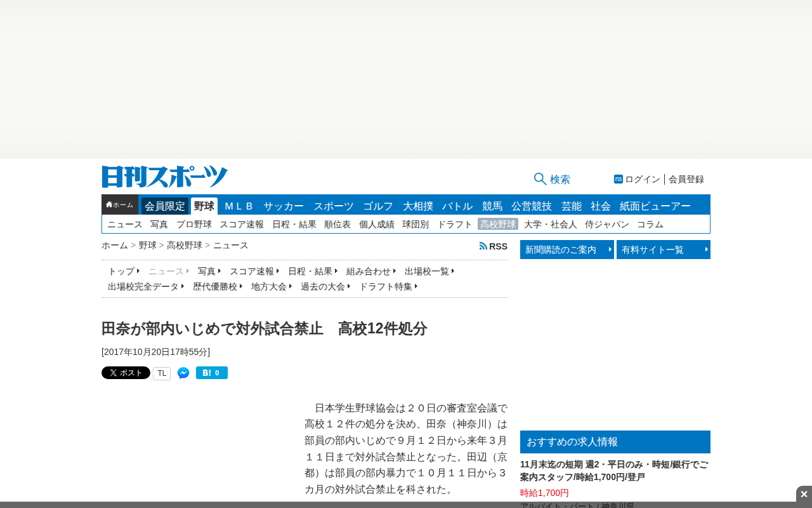Open トップ in high school baseball menu
Viewport: 812px width, 508px height.
124,271
